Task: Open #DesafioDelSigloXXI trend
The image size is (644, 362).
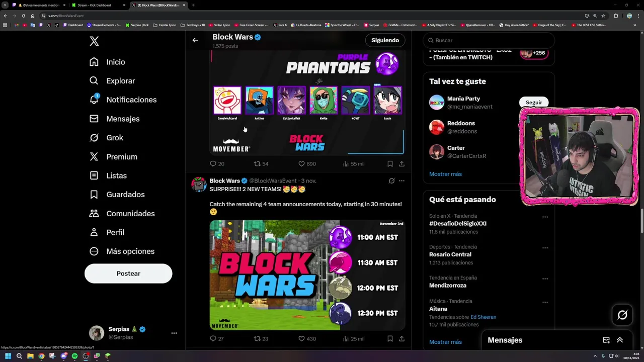Action: [458, 224]
